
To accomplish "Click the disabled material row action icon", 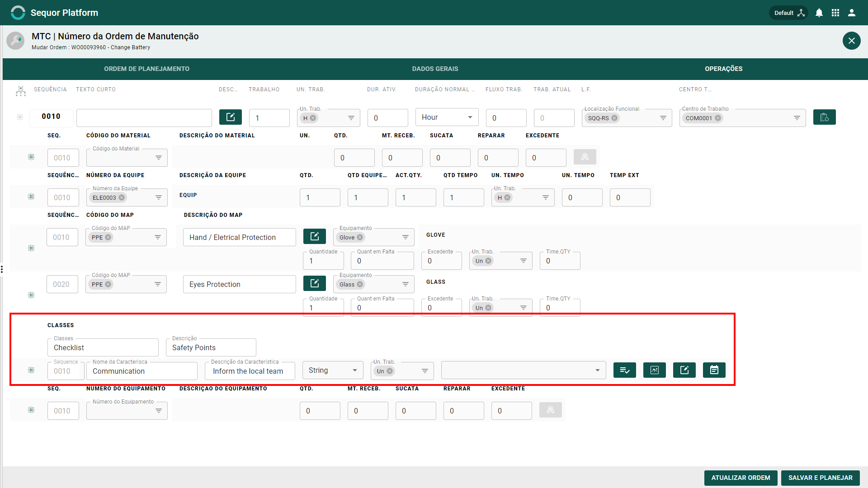I will (585, 157).
